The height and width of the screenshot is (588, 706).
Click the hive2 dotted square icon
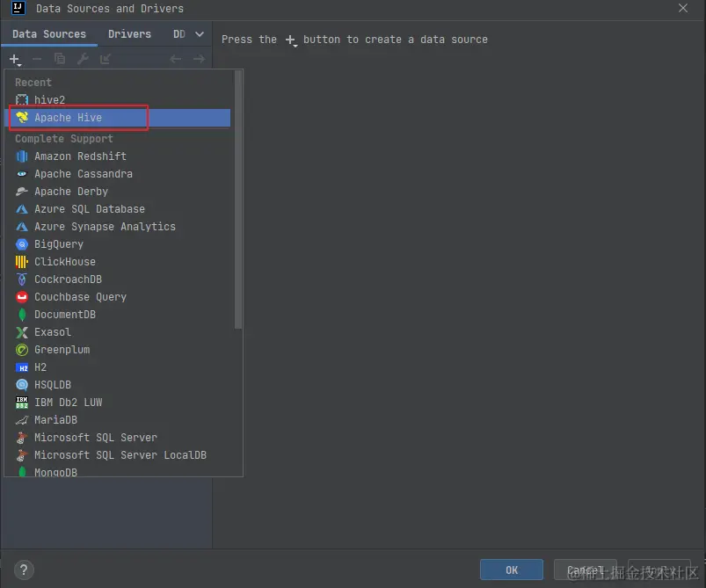click(x=22, y=99)
